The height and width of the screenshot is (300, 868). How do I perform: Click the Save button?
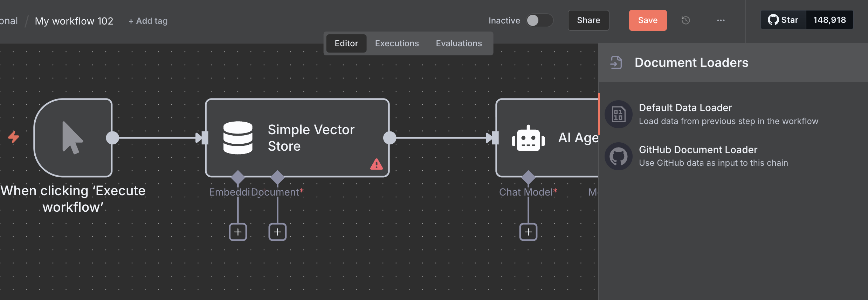click(x=647, y=20)
